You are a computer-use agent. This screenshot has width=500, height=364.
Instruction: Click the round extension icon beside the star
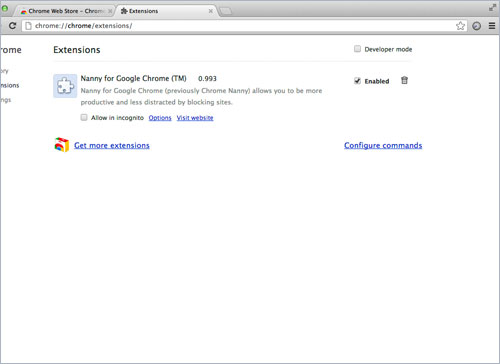(x=477, y=26)
